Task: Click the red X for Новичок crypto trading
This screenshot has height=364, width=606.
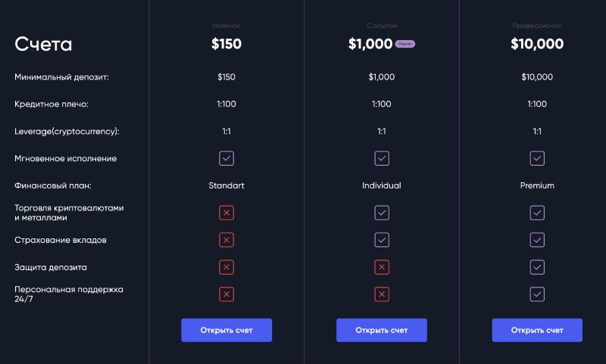Action: (x=226, y=213)
